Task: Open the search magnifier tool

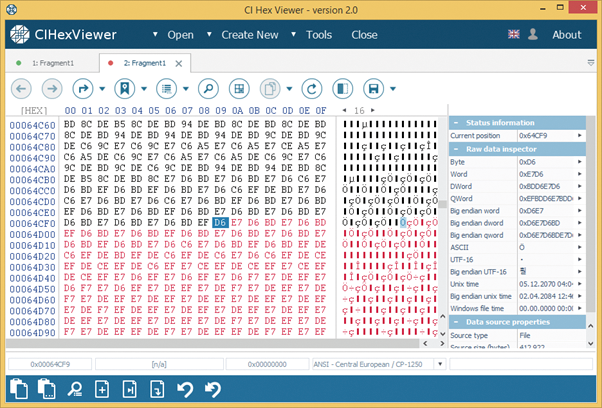Action: click(208, 89)
